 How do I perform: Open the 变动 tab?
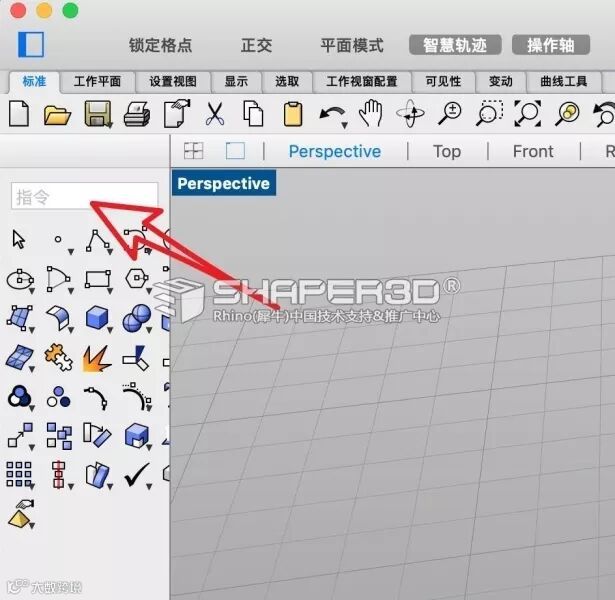(x=500, y=81)
